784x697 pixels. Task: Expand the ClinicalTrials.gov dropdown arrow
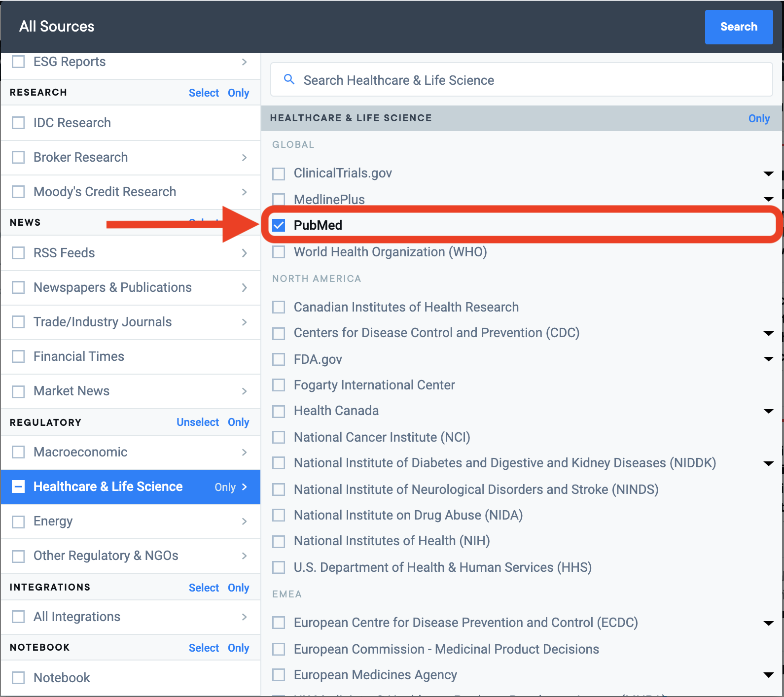point(768,174)
